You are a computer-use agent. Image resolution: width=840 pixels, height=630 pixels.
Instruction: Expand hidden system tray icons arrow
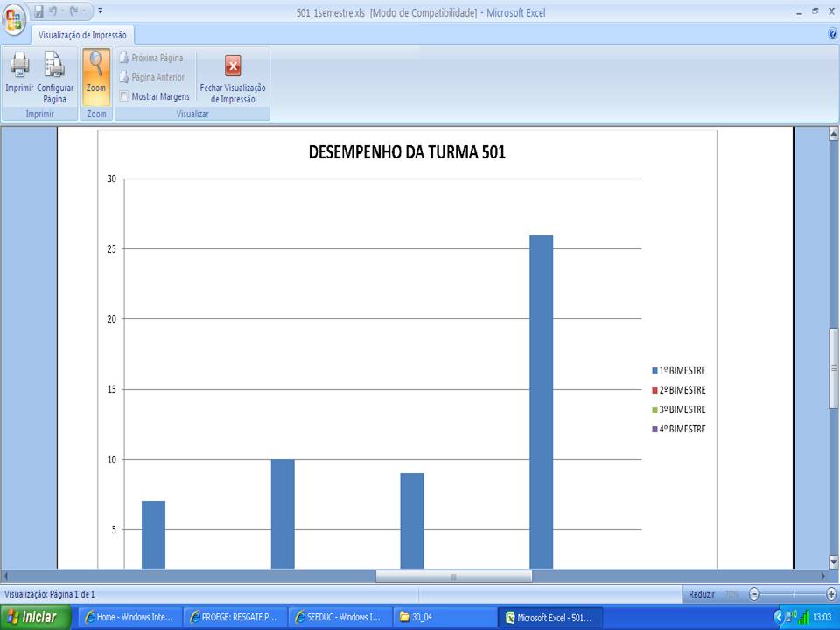779,617
